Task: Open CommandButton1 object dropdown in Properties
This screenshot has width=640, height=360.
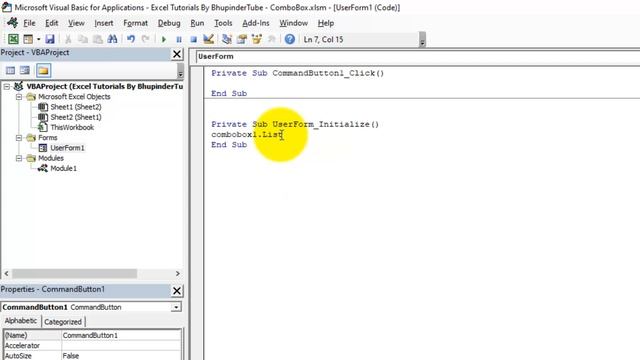Action: [176, 307]
